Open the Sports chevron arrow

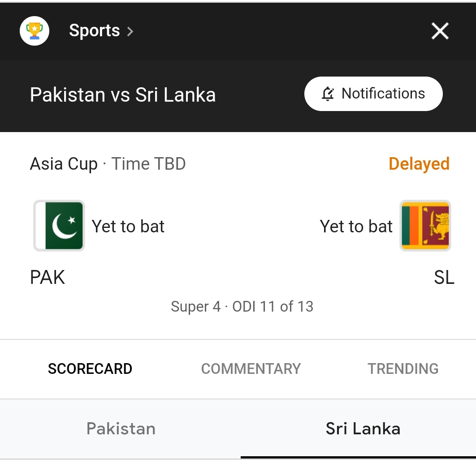(130, 31)
